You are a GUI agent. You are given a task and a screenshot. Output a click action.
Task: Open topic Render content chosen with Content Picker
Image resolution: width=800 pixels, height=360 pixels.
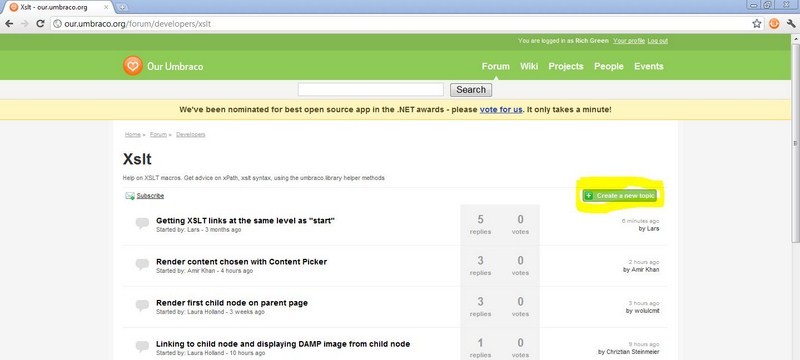pyautogui.click(x=241, y=262)
